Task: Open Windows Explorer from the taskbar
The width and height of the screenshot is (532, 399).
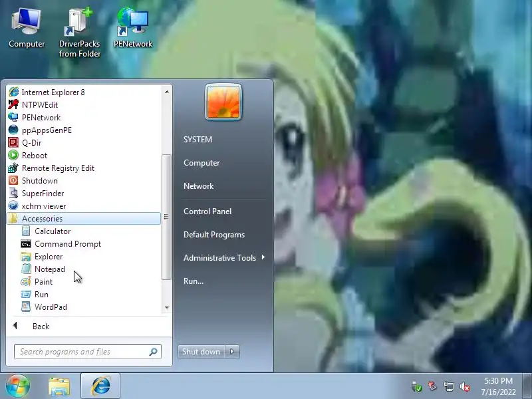Action: point(59,386)
